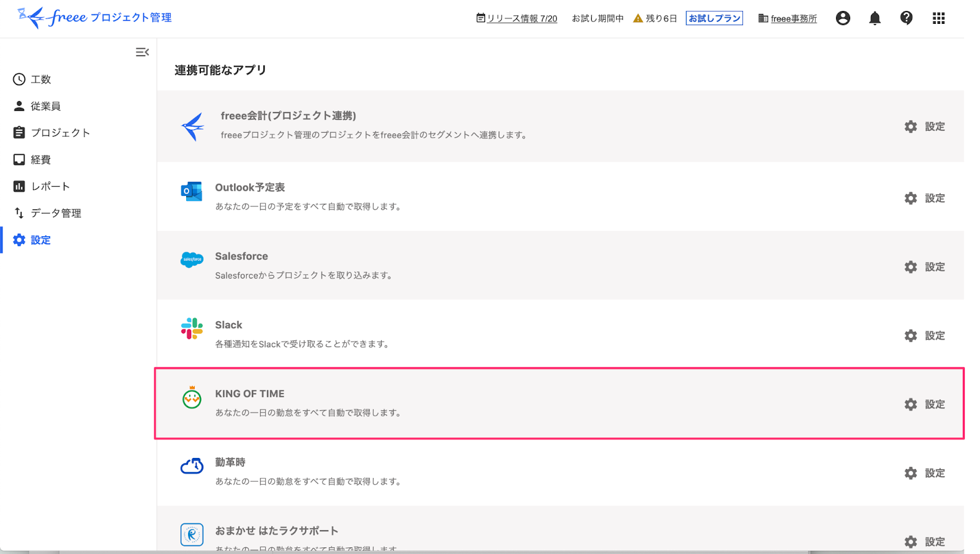Click the KING OF TIME title text
Screen dimensions: 980x554
250,394
